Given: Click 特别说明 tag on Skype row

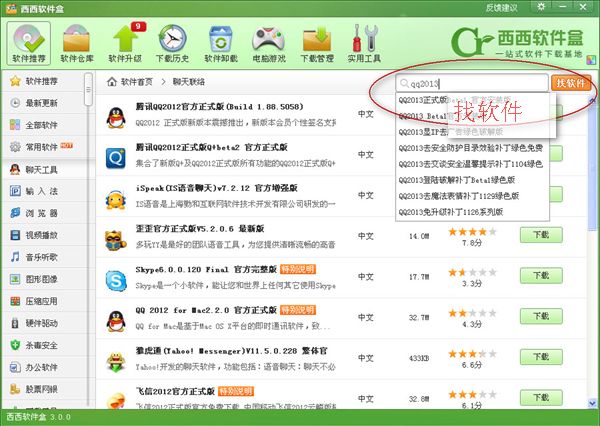Looking at the screenshot, I should point(298,269).
